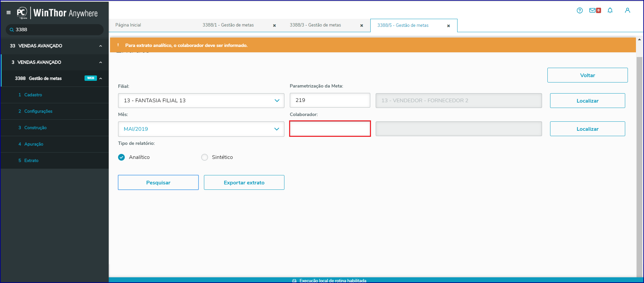This screenshot has width=644, height=283.
Task: Click the Exportar extrato button
Action: tap(244, 182)
